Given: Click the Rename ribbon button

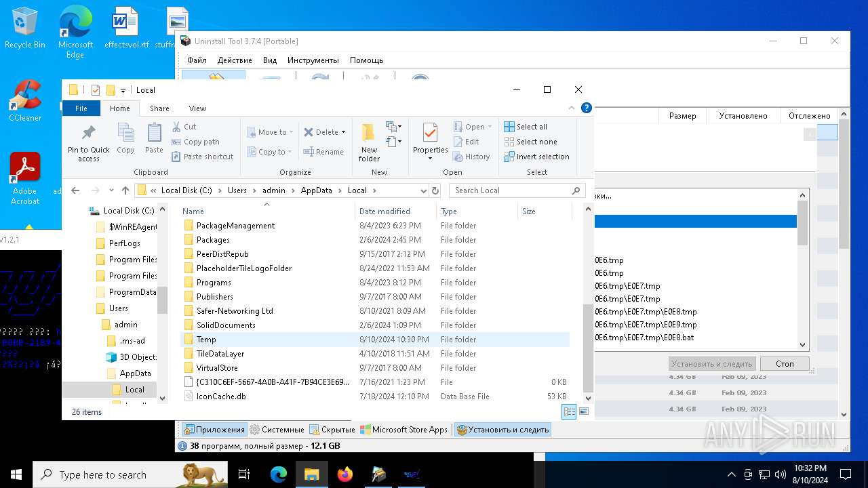Looking at the screenshot, I should click(323, 152).
